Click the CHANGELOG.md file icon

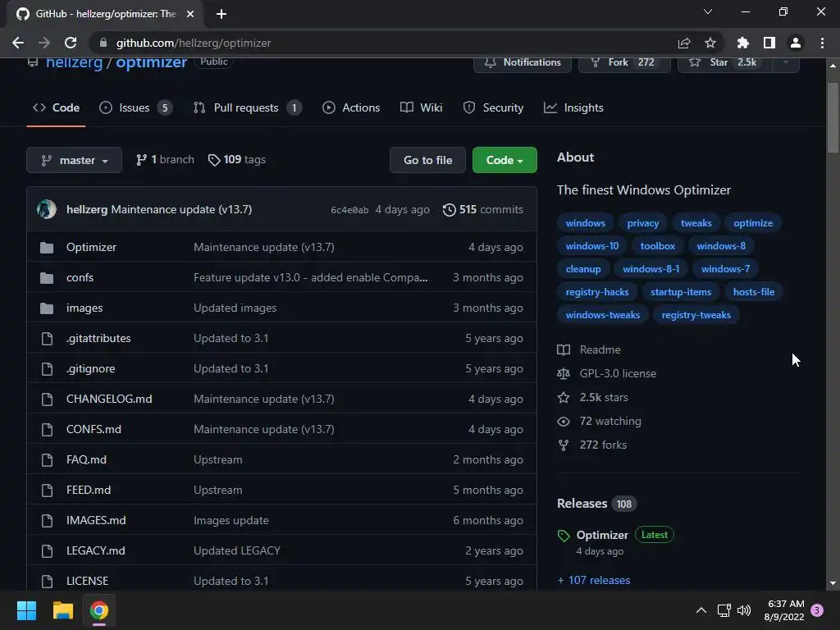[47, 399]
